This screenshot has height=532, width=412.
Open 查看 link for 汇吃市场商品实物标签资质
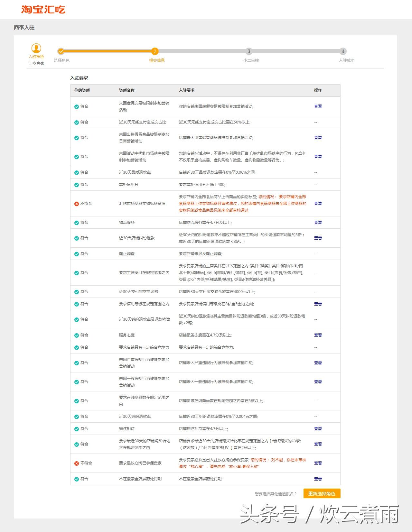point(318,204)
